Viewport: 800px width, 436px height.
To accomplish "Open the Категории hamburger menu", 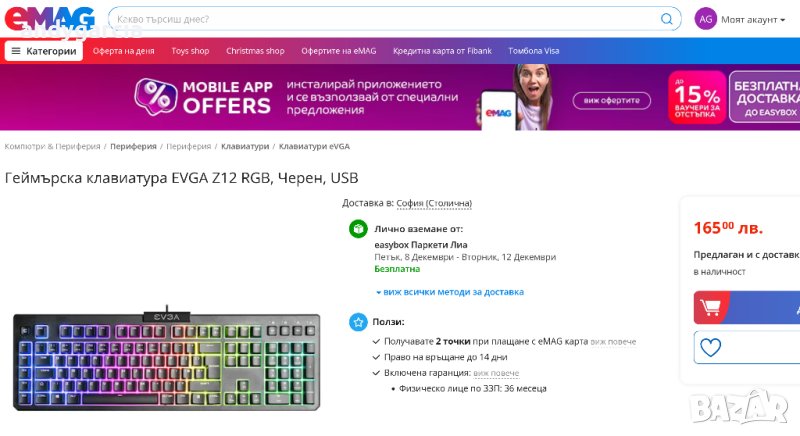I will click(x=43, y=51).
